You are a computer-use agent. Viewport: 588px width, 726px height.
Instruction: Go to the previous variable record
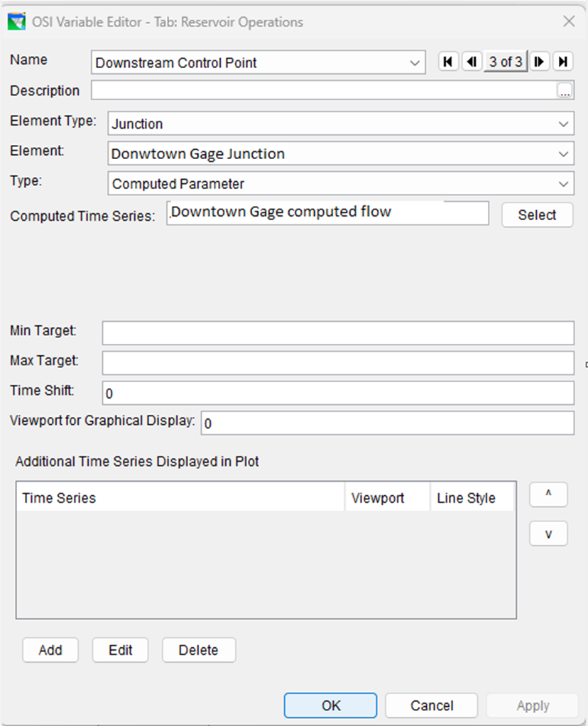471,62
